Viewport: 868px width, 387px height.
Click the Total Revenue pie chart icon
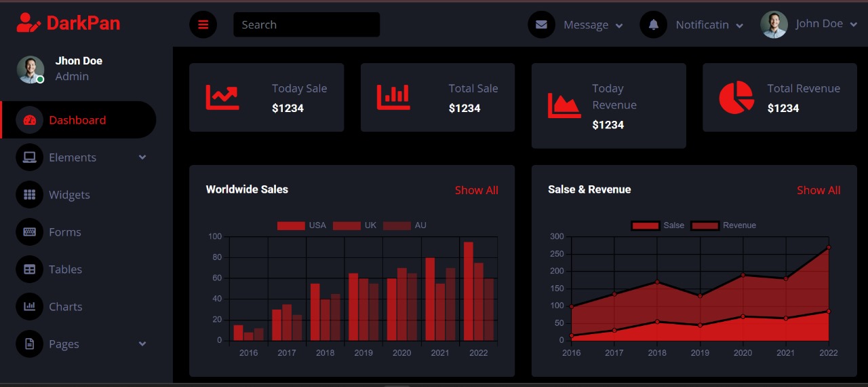click(x=736, y=98)
